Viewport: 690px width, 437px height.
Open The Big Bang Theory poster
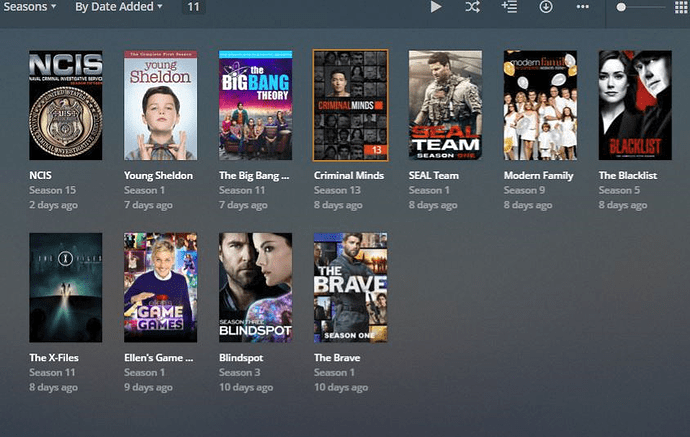[255, 105]
